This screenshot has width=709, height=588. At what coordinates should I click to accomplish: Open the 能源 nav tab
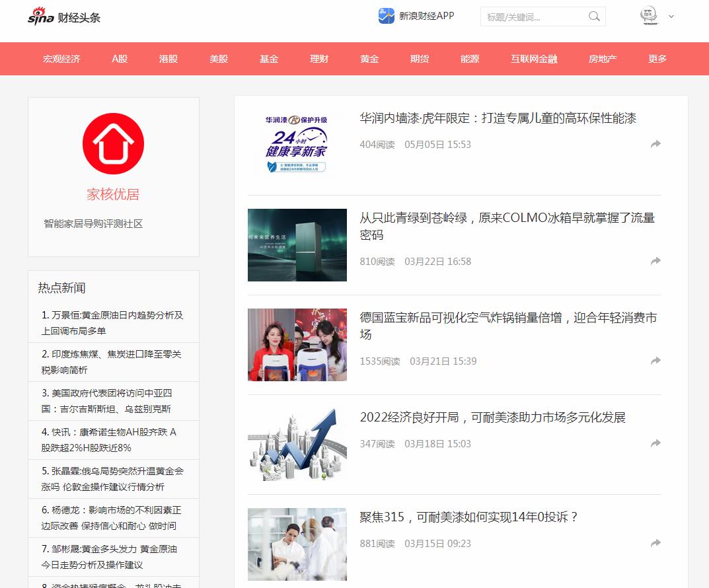click(x=470, y=59)
